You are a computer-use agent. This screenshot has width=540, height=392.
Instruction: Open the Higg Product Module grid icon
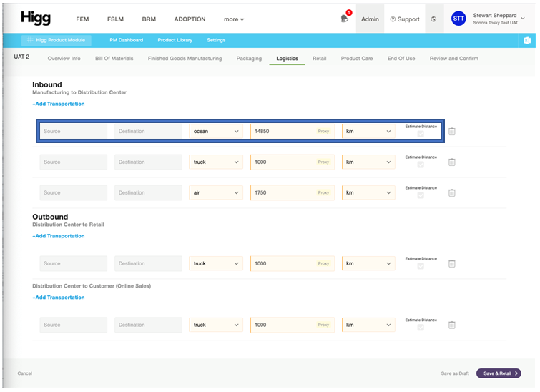click(30, 40)
